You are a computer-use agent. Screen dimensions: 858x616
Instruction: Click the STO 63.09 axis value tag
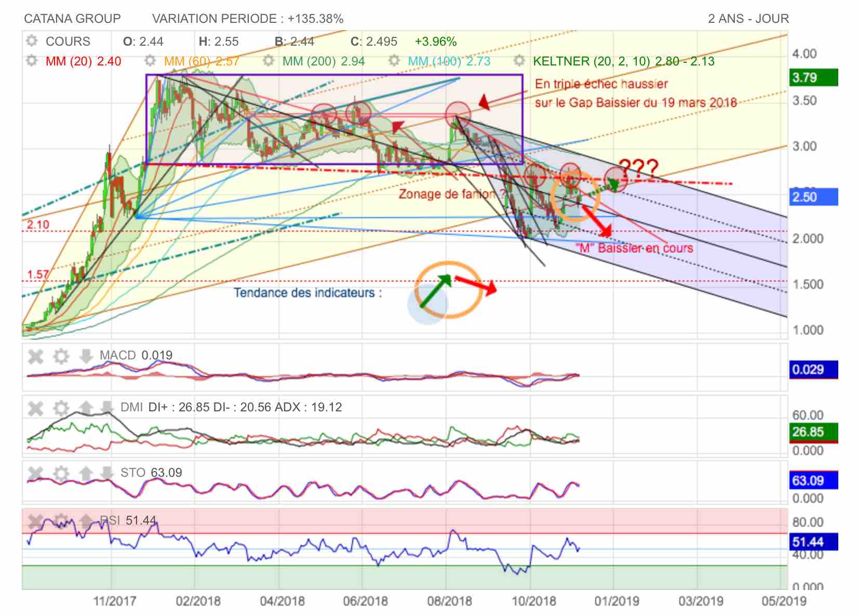(x=813, y=480)
